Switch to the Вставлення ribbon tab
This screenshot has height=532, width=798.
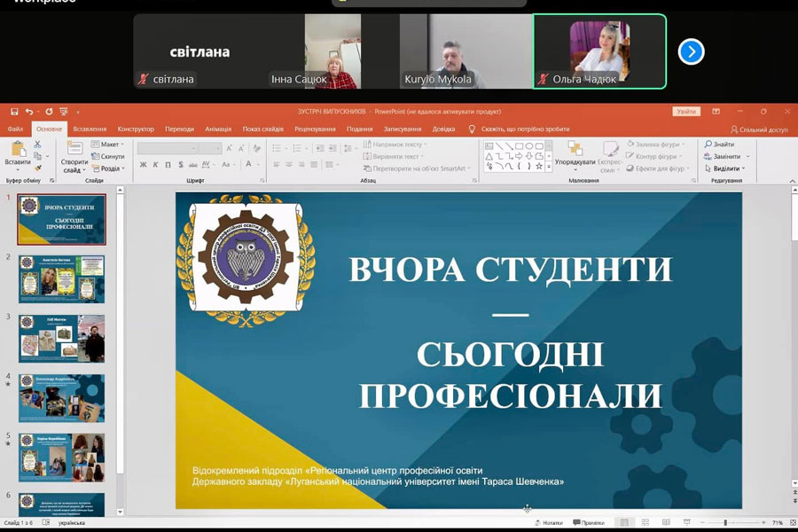coord(90,129)
